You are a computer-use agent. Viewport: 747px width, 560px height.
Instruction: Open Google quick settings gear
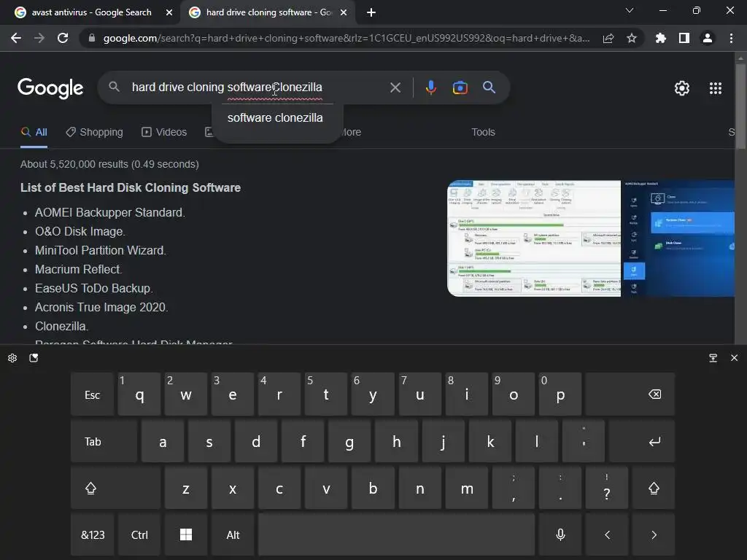682,88
